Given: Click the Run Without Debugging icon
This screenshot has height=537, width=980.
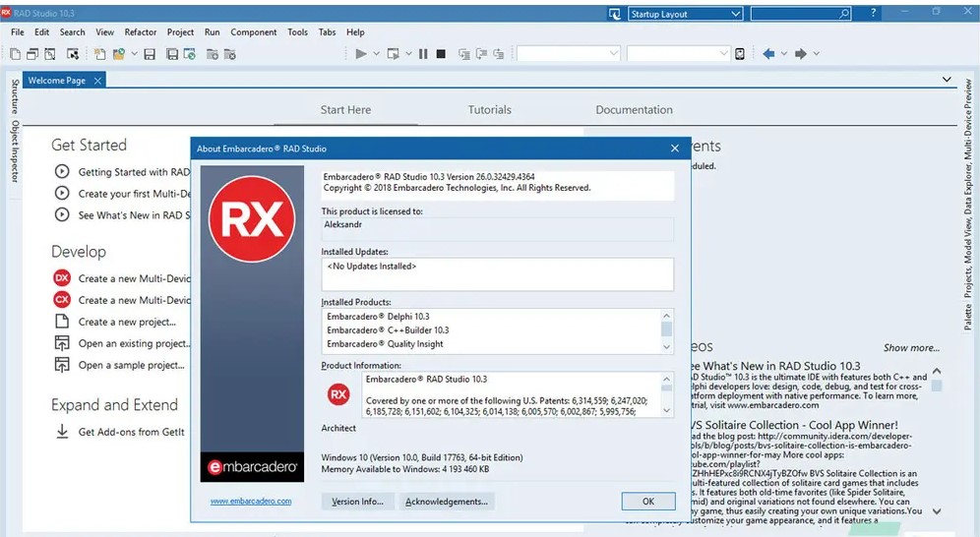Looking at the screenshot, I should point(394,54).
